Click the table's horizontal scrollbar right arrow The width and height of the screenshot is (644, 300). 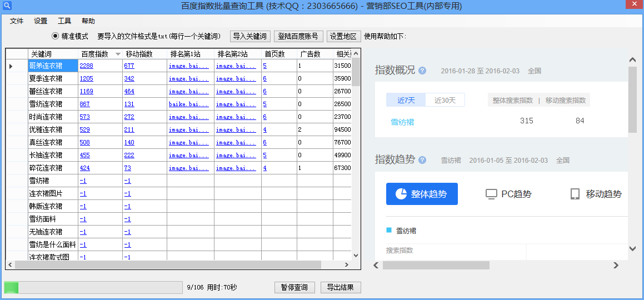(347, 265)
